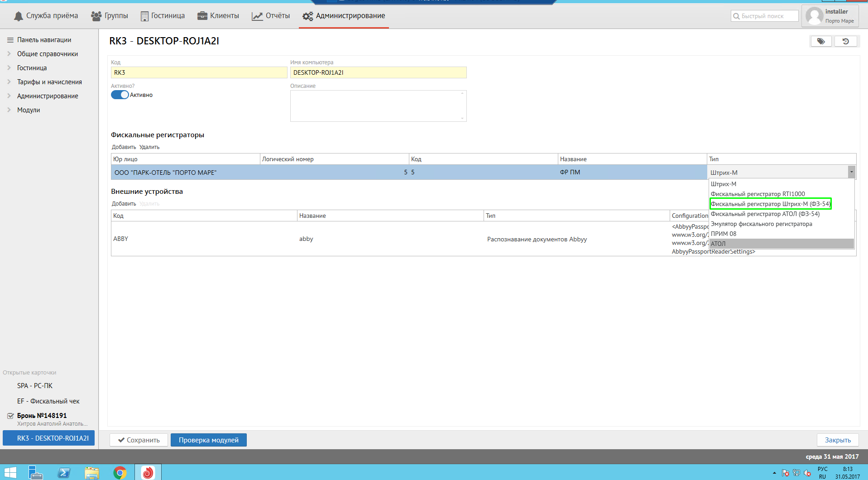Open Chrome from the taskbar
The height and width of the screenshot is (480, 868).
(x=120, y=473)
